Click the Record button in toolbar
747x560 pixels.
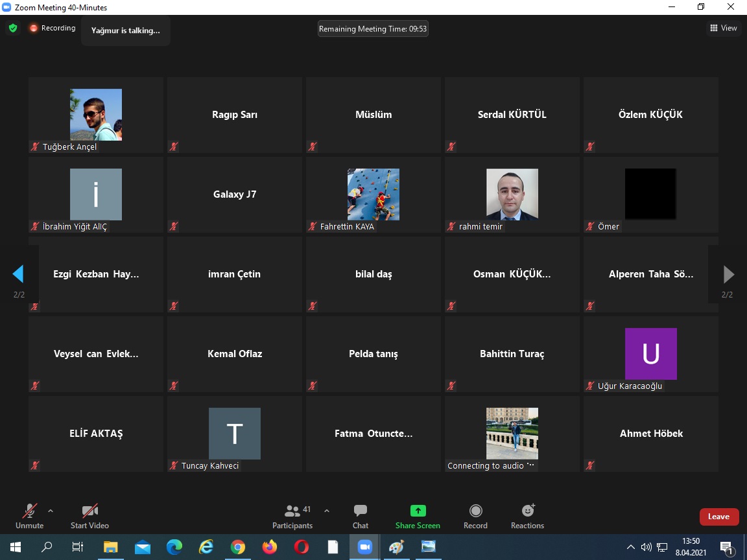click(475, 516)
